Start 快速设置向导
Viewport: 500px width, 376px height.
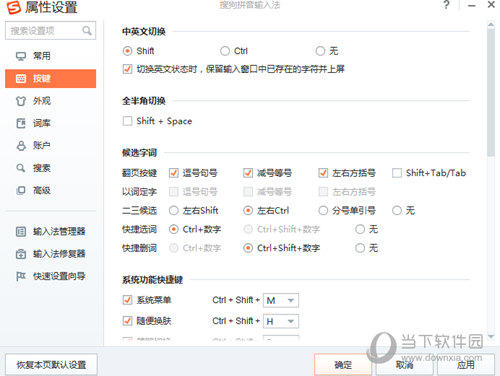click(51, 276)
